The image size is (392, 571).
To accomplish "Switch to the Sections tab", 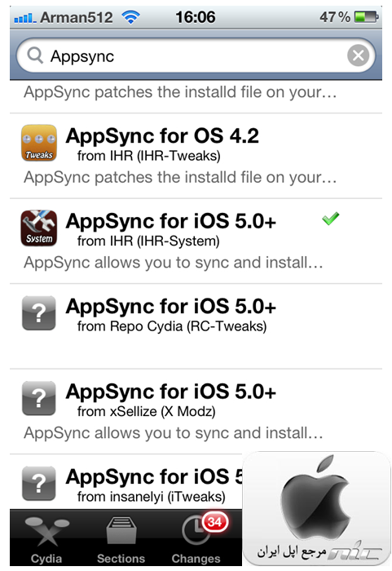I will click(x=121, y=540).
